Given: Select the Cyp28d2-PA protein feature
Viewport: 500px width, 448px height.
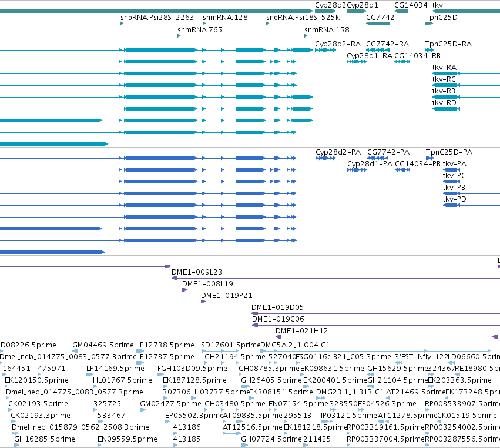Looking at the screenshot, I should click(325, 158).
